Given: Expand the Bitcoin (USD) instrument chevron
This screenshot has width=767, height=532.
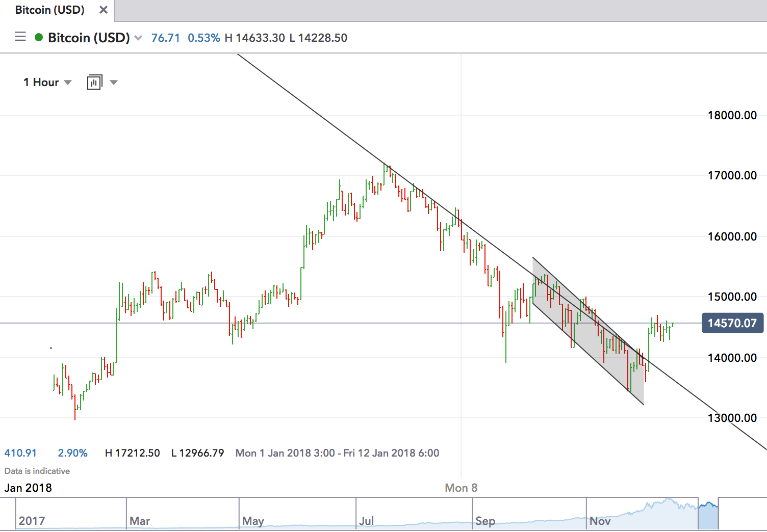Looking at the screenshot, I should [138, 38].
